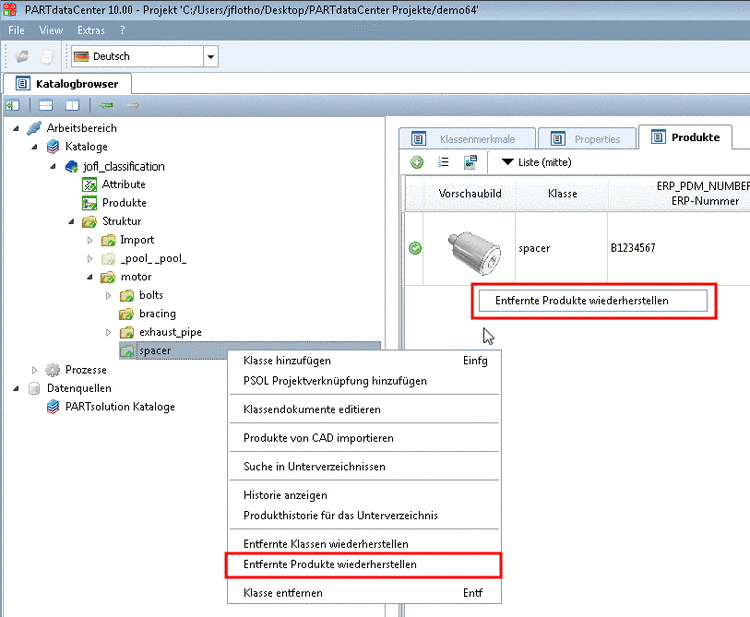Click the green add product icon
The image size is (750, 617).
[x=417, y=163]
